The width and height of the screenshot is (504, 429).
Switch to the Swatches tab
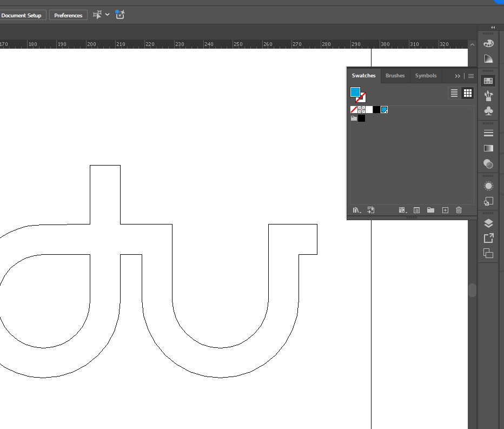pyautogui.click(x=363, y=76)
